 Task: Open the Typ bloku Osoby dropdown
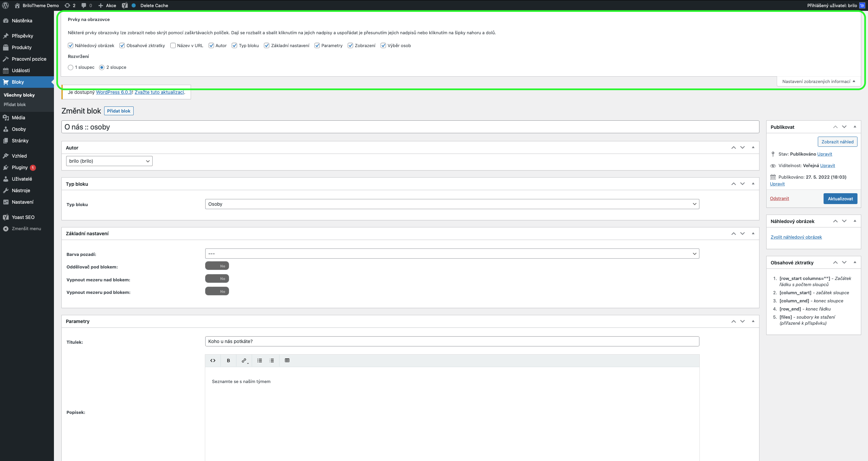[x=452, y=204]
